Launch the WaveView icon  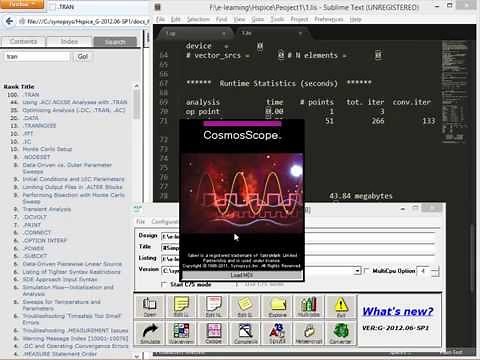click(181, 333)
